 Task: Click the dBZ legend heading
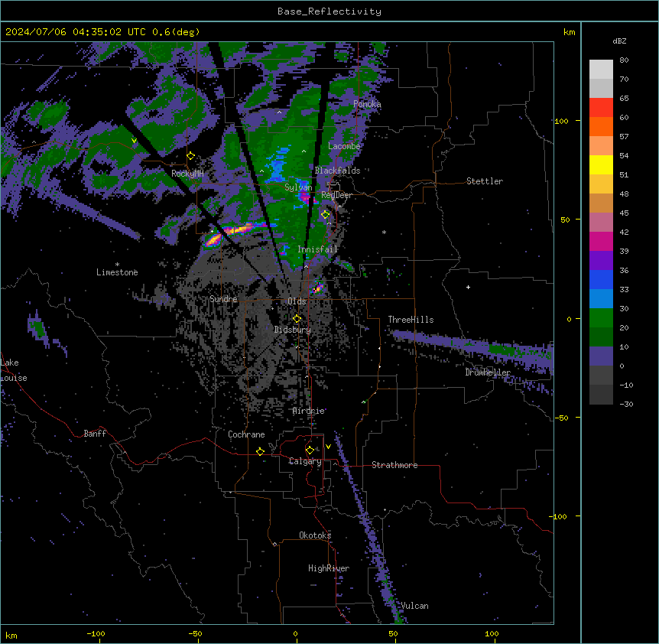619,41
